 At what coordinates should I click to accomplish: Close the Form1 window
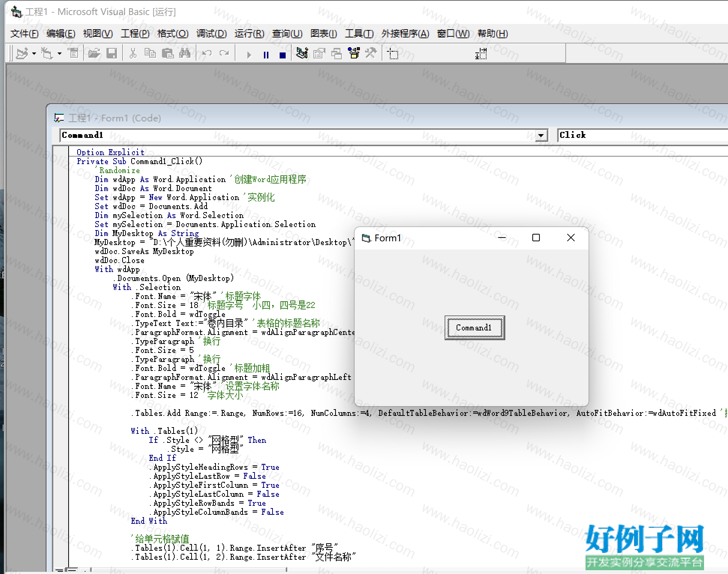(571, 238)
